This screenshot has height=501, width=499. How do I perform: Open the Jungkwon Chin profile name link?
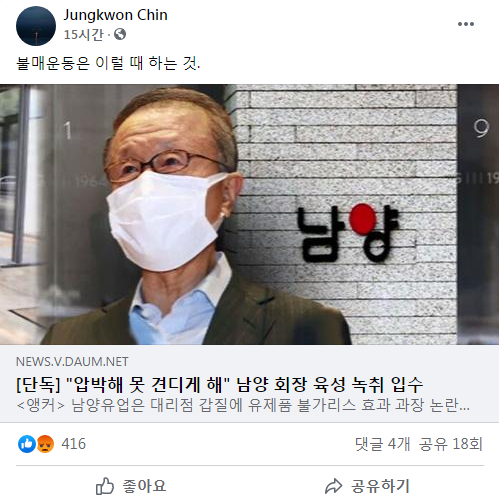click(x=115, y=15)
